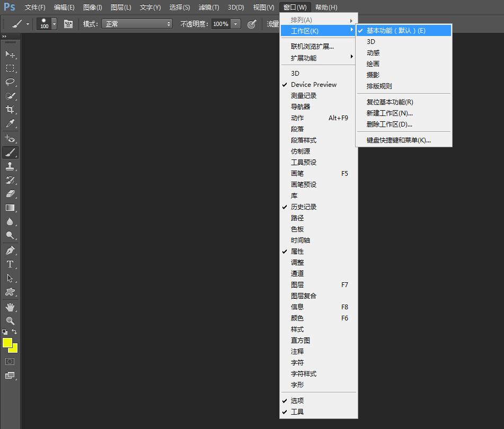The height and width of the screenshot is (429, 504).
Task: Select the Gradient tool
Action: point(10,208)
